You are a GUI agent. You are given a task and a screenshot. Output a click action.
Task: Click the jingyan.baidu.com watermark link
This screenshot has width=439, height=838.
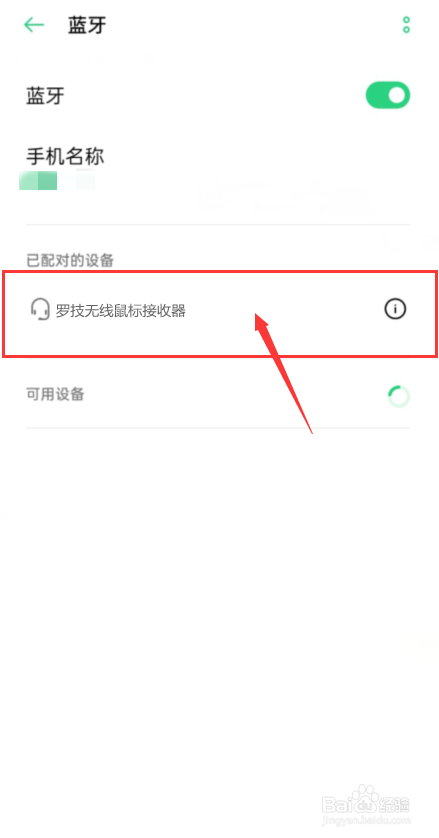click(x=366, y=818)
